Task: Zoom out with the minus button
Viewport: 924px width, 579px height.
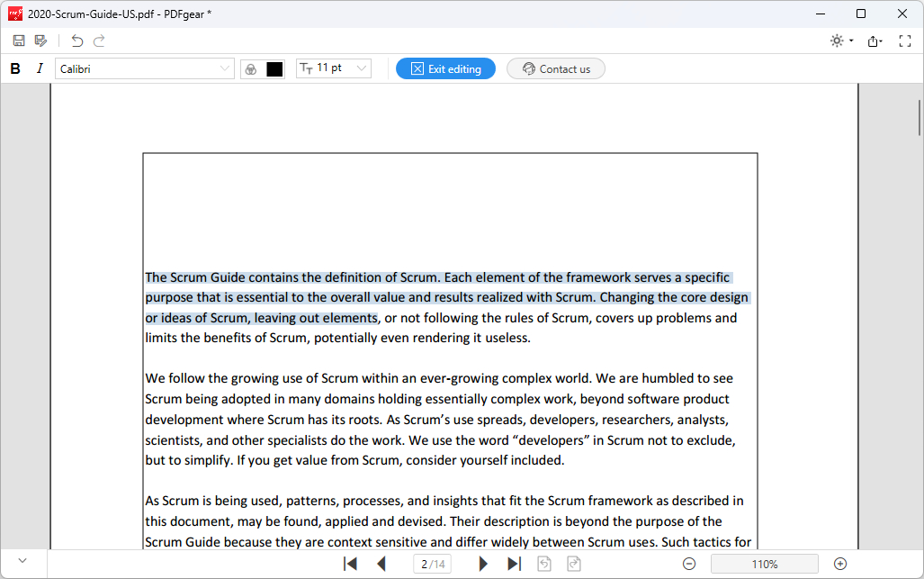Action: point(689,564)
